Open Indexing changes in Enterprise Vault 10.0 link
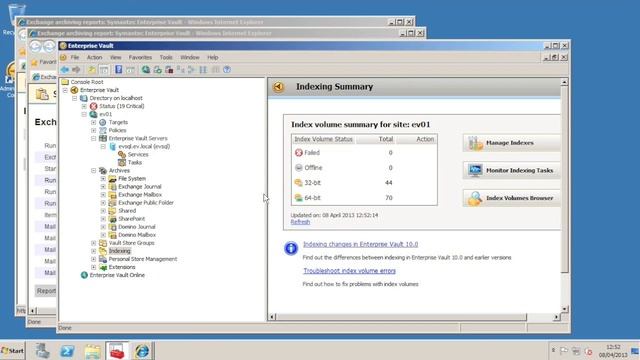640x360 pixels. point(360,244)
